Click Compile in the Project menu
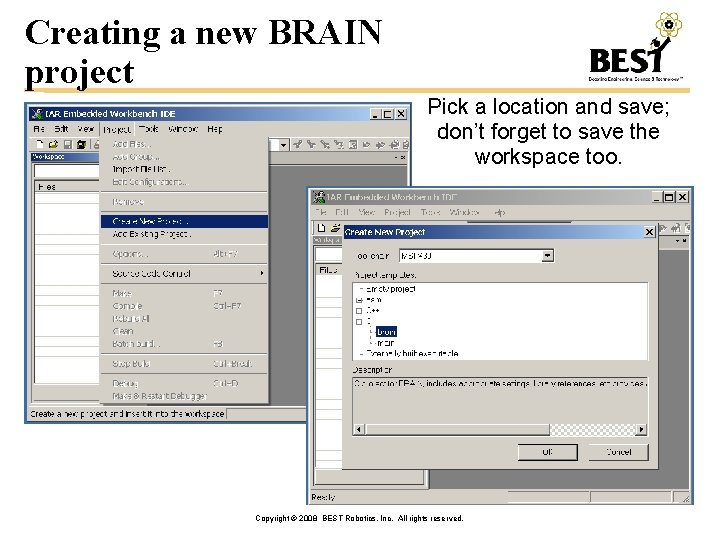 point(184,306)
